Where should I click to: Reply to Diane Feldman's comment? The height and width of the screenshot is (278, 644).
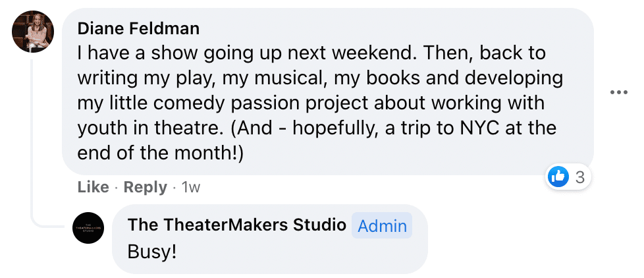tap(146, 187)
